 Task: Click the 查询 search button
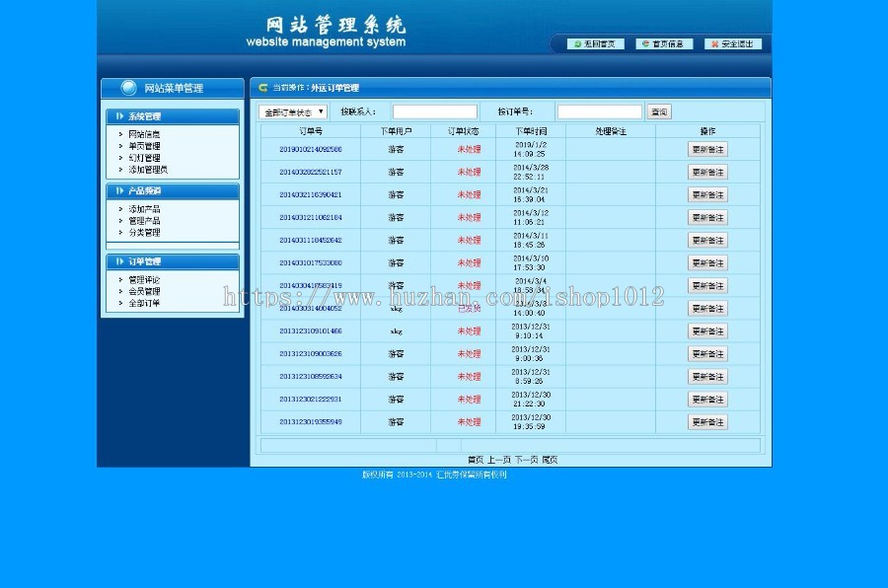click(658, 111)
